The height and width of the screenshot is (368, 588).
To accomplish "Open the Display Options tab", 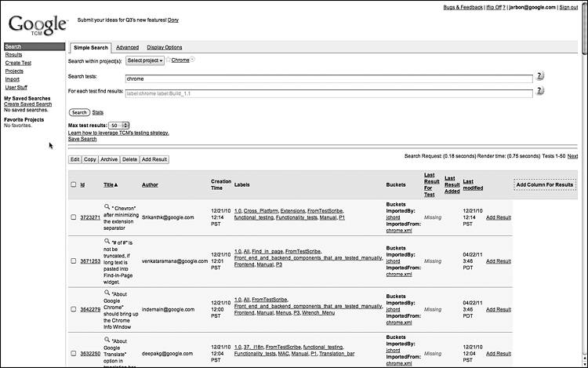I will [x=165, y=47].
